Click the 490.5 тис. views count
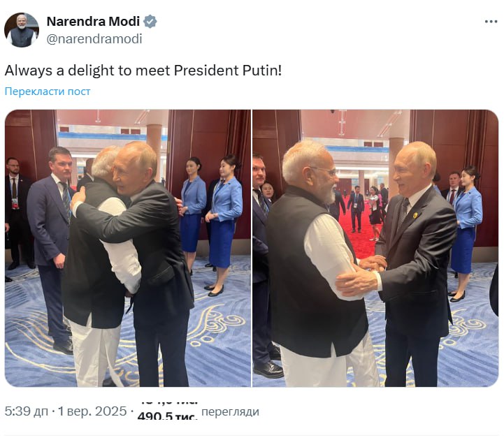The height and width of the screenshot is (440, 504). (x=166, y=416)
